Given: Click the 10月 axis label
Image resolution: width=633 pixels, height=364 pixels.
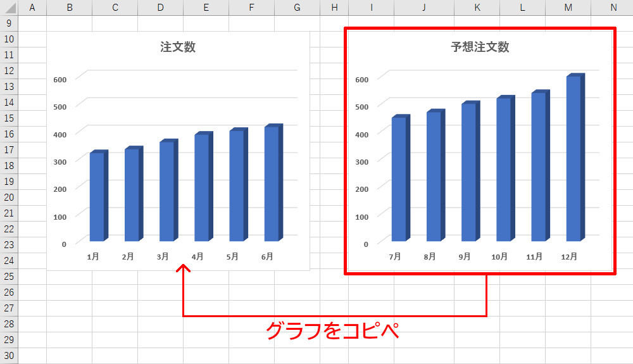Looking at the screenshot, I should coord(499,256).
